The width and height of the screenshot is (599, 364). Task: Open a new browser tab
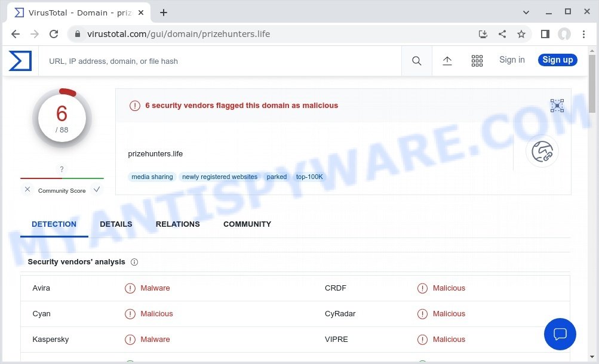(x=164, y=13)
